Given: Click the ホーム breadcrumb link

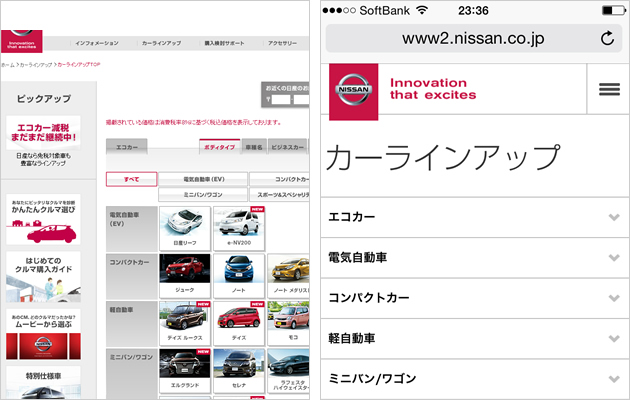Looking at the screenshot, I should pos(8,65).
